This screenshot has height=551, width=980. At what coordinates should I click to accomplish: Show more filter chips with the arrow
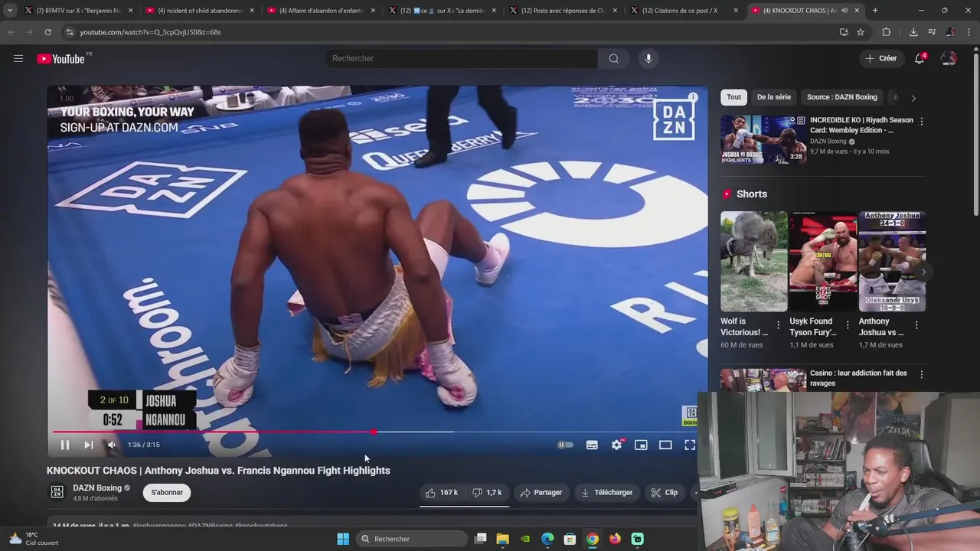coord(913,98)
